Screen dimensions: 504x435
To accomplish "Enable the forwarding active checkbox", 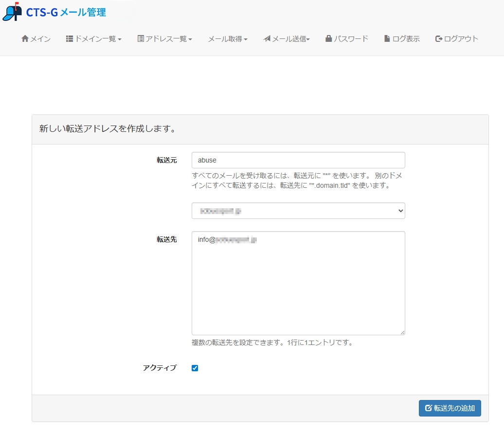I will coord(195,368).
